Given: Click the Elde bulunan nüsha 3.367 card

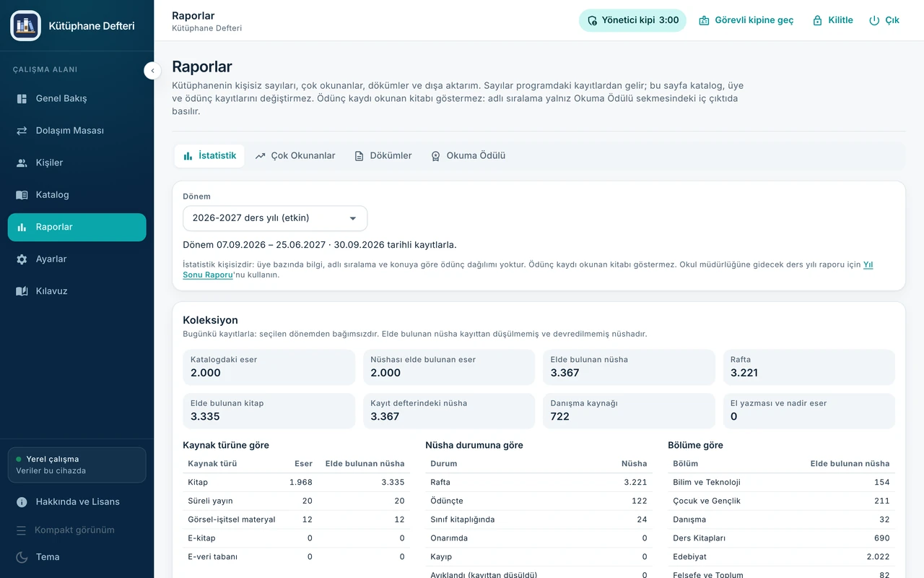Looking at the screenshot, I should click(629, 367).
